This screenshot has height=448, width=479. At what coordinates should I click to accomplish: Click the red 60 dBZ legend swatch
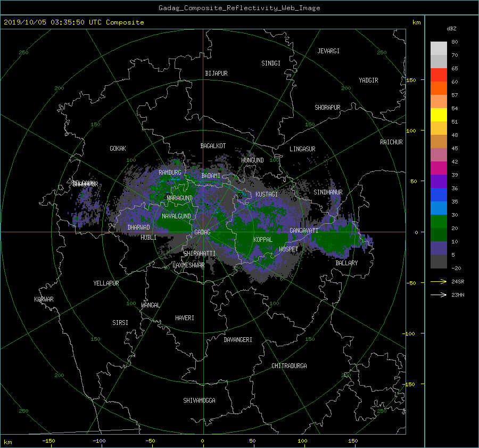click(439, 75)
